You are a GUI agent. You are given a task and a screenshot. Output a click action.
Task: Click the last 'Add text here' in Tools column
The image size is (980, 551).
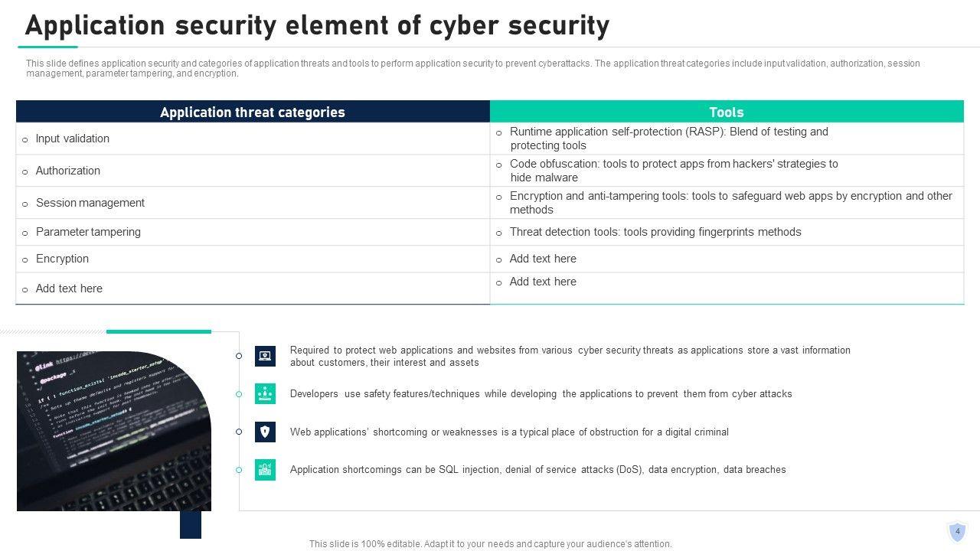click(x=543, y=282)
